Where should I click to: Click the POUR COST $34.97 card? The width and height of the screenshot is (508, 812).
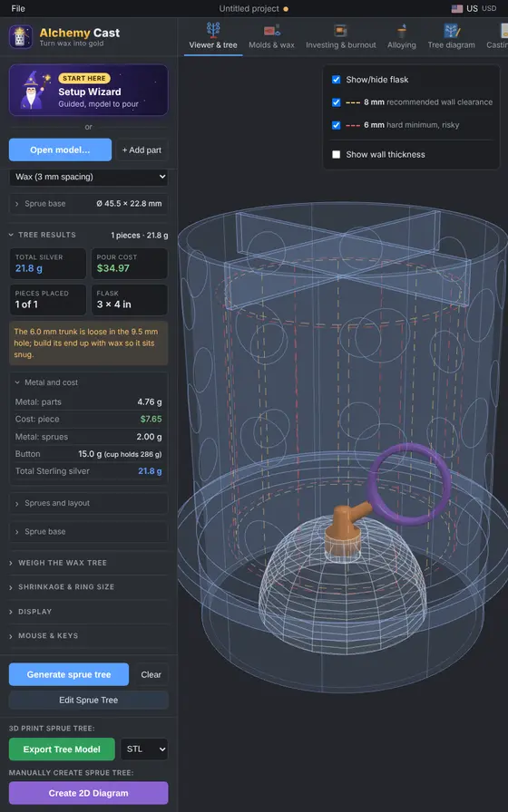point(129,264)
